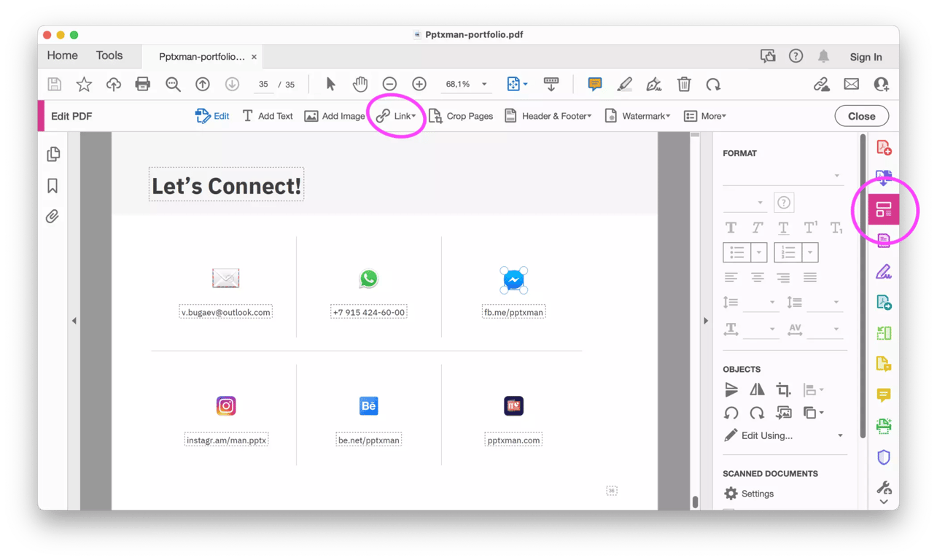Toggle bold text formatting
Viewport: 937px width, 560px height.
[x=731, y=227]
